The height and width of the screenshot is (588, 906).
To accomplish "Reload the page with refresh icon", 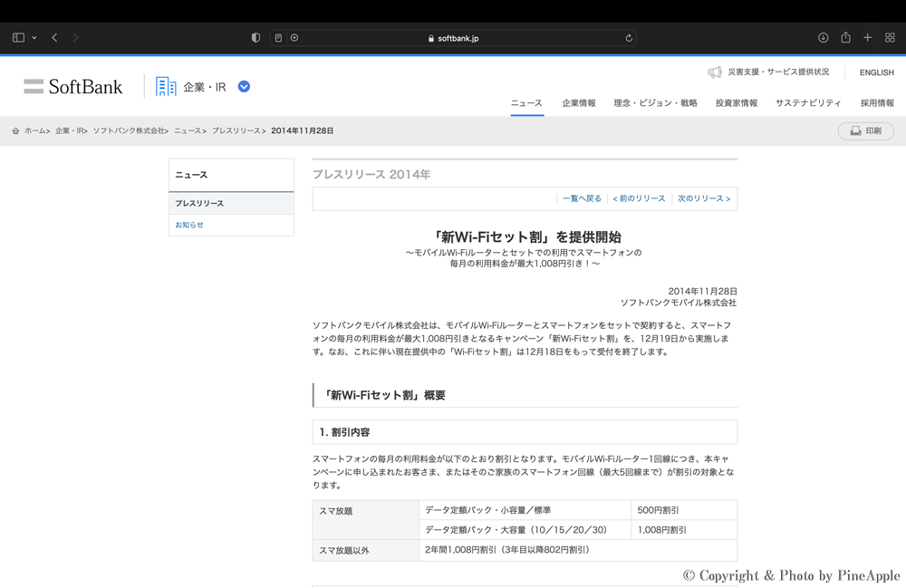I will coord(629,38).
